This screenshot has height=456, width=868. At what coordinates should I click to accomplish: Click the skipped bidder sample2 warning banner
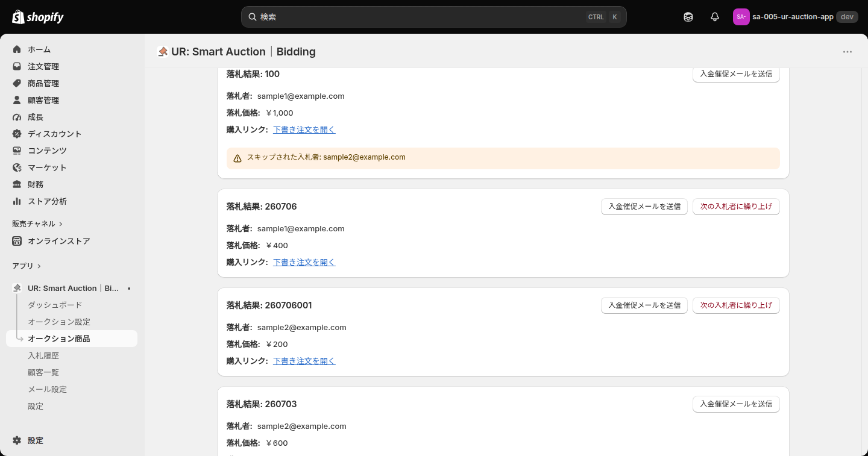coord(503,158)
